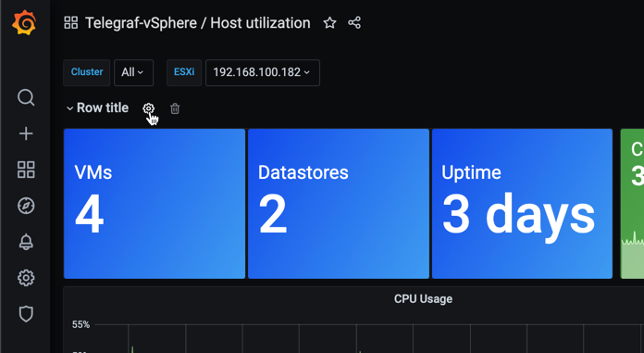Viewport: 644px width, 353px height.
Task: Open the search icon in sidebar
Action: coord(26,97)
